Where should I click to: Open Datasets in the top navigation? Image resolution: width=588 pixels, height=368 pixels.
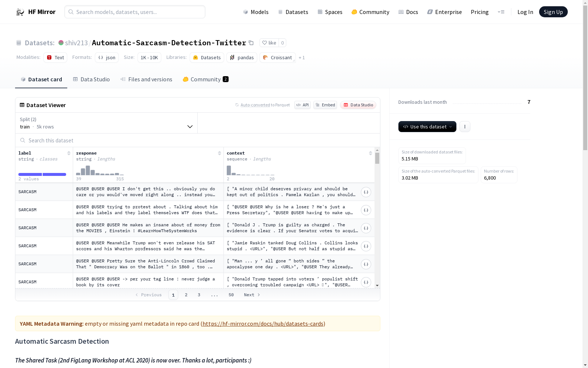tap(293, 12)
